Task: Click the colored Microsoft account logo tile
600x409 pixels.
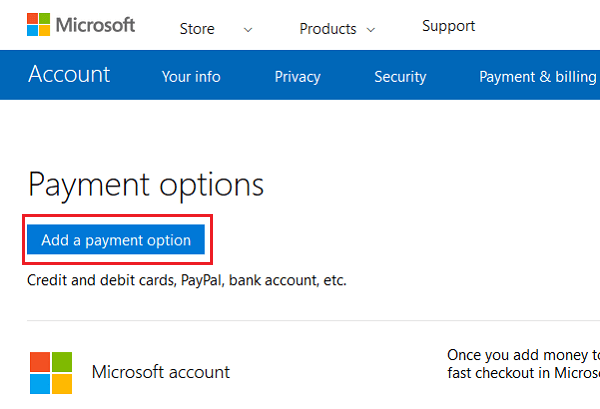Action: coord(50,373)
